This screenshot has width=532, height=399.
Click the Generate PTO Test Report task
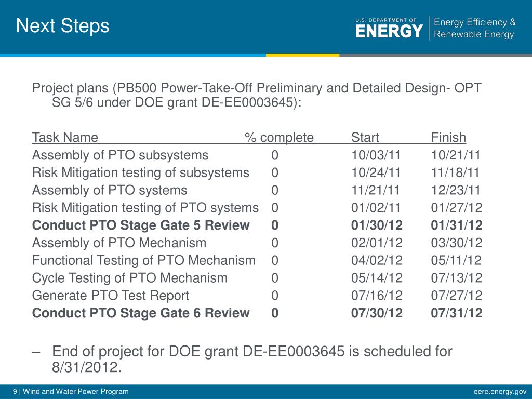click(110, 296)
